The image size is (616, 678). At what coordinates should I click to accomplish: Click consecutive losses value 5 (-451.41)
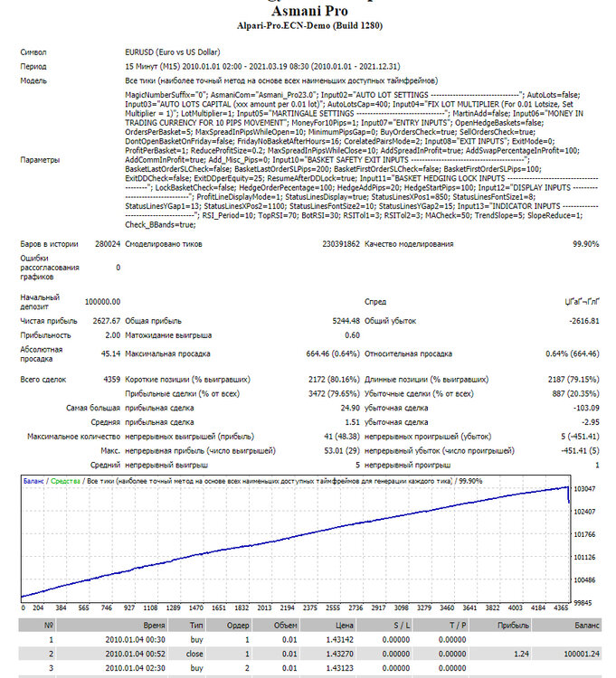coord(581,437)
